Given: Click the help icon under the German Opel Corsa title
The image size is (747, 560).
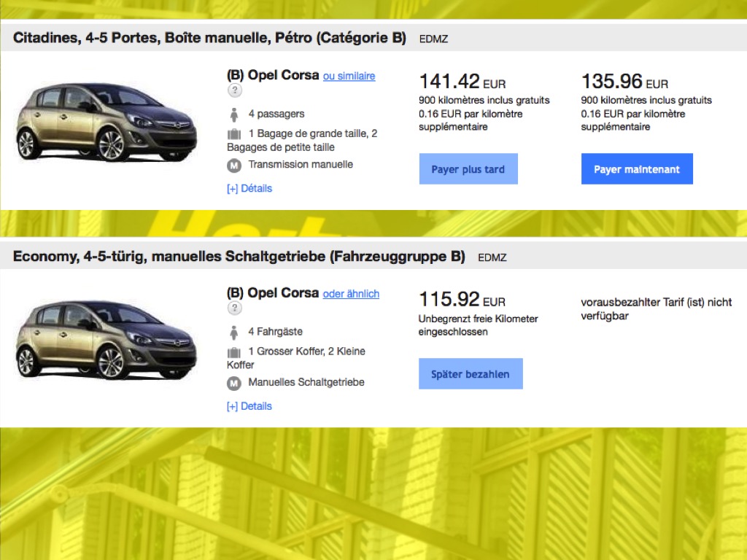Looking at the screenshot, I should pos(234,308).
